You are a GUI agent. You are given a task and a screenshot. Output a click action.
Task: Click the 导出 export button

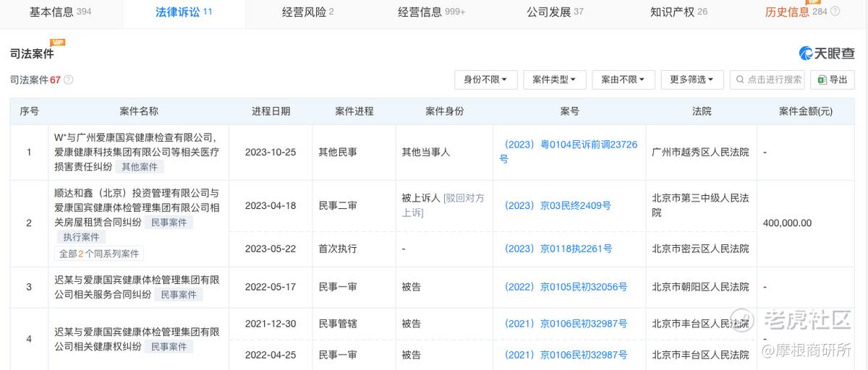pos(833,79)
